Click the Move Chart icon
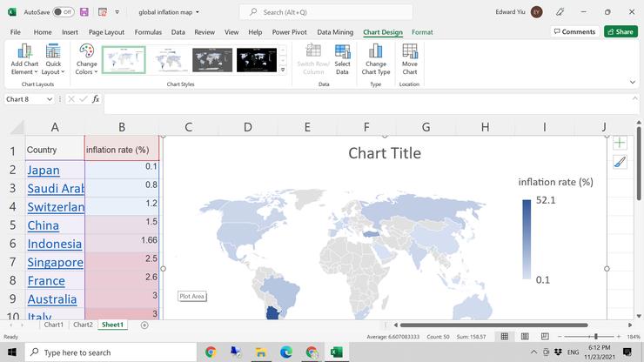This screenshot has width=644, height=362. [409, 52]
